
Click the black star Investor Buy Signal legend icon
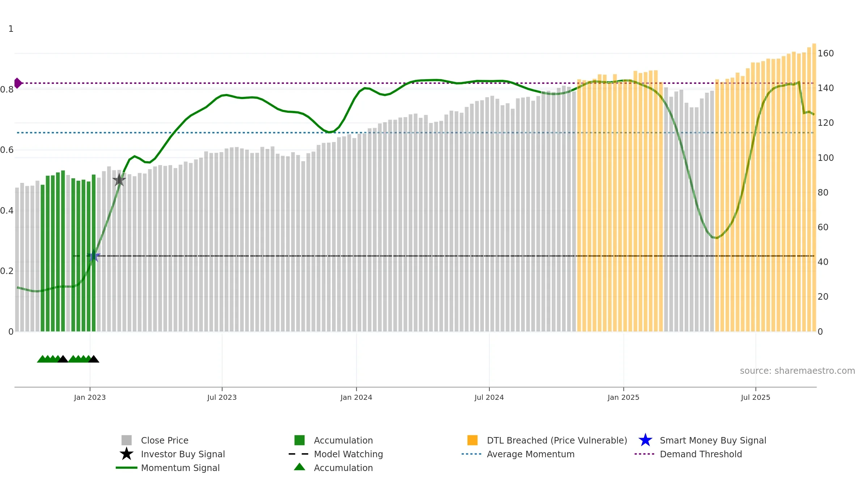pos(127,454)
